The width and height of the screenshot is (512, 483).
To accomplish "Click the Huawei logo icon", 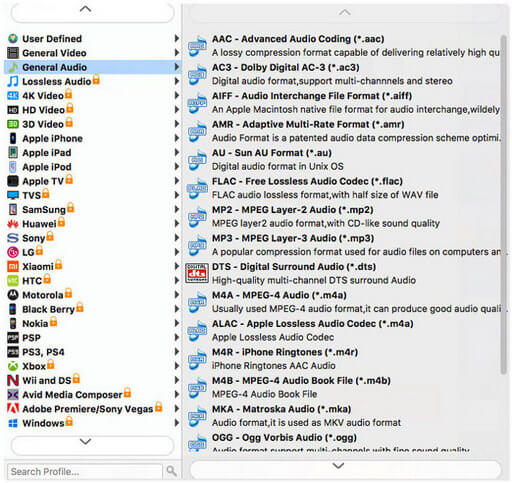I will [x=13, y=224].
